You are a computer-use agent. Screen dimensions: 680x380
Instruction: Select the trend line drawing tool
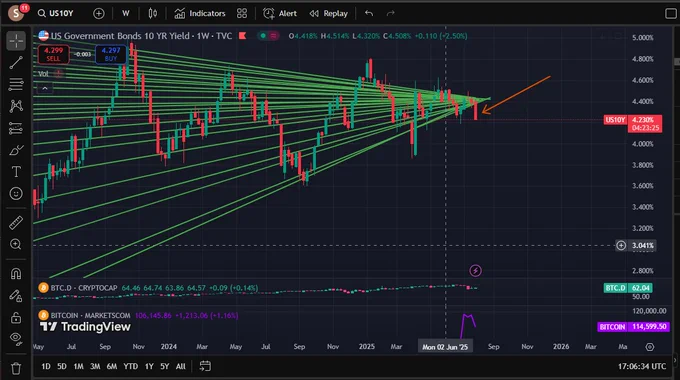click(16, 62)
